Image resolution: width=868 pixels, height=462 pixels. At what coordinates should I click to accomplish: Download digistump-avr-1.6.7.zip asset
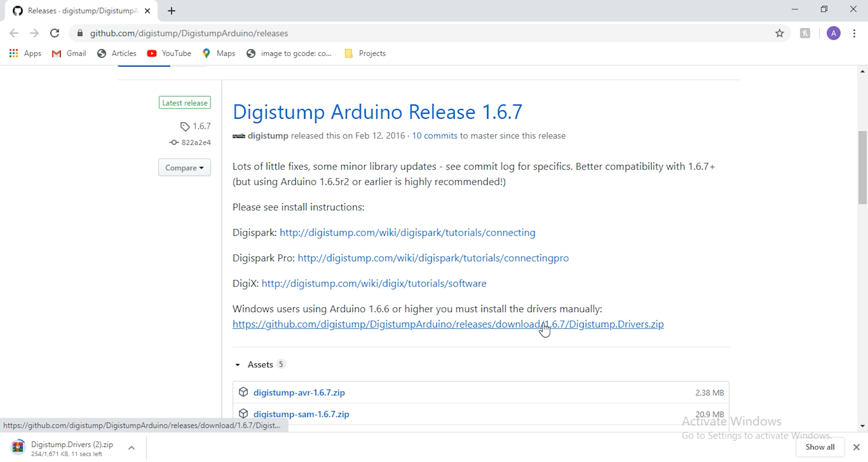pyautogui.click(x=299, y=393)
